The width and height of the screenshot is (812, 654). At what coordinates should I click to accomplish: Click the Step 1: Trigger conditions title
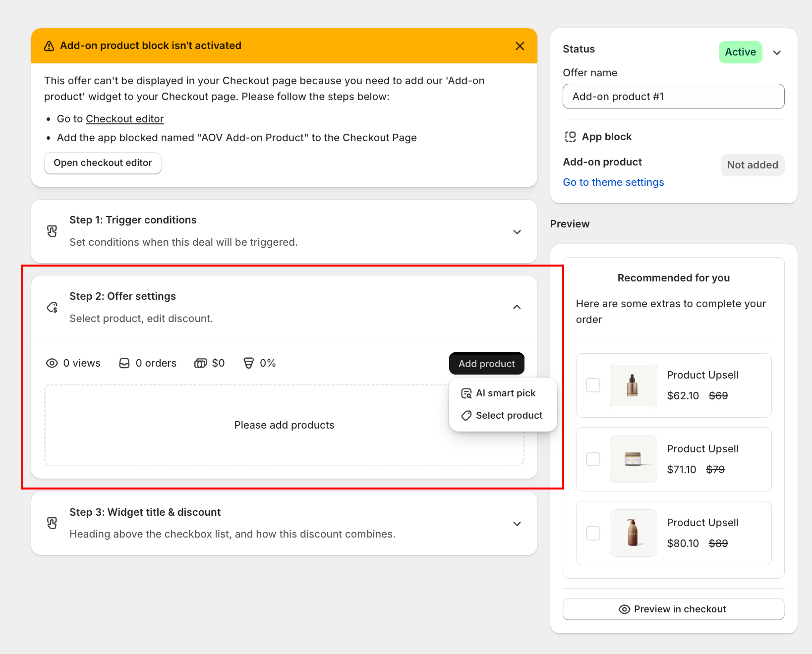pyautogui.click(x=133, y=220)
